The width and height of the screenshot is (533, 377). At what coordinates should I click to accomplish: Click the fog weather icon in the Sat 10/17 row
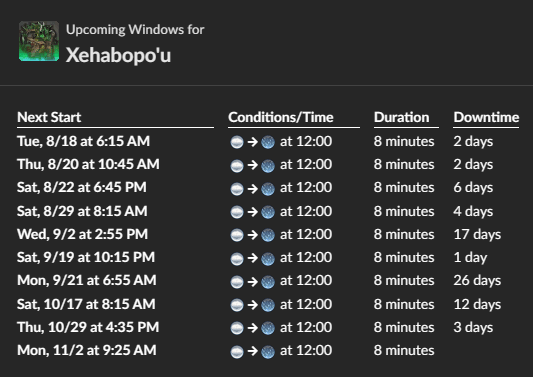(x=237, y=305)
